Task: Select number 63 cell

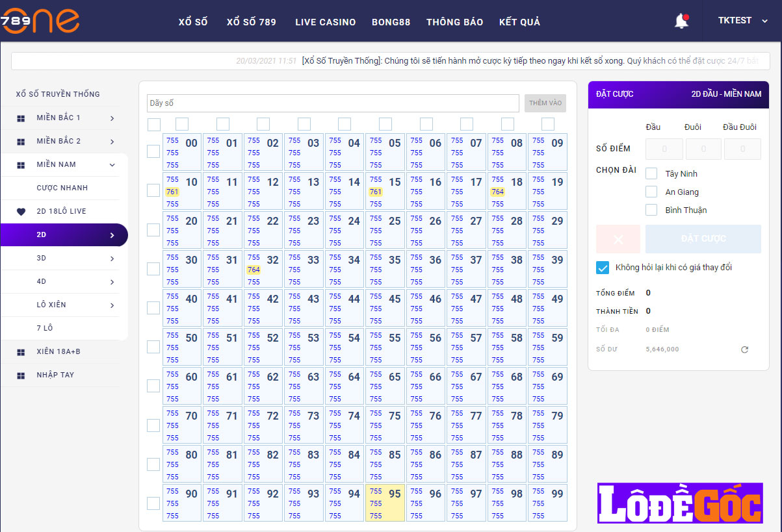Action: click(x=304, y=386)
